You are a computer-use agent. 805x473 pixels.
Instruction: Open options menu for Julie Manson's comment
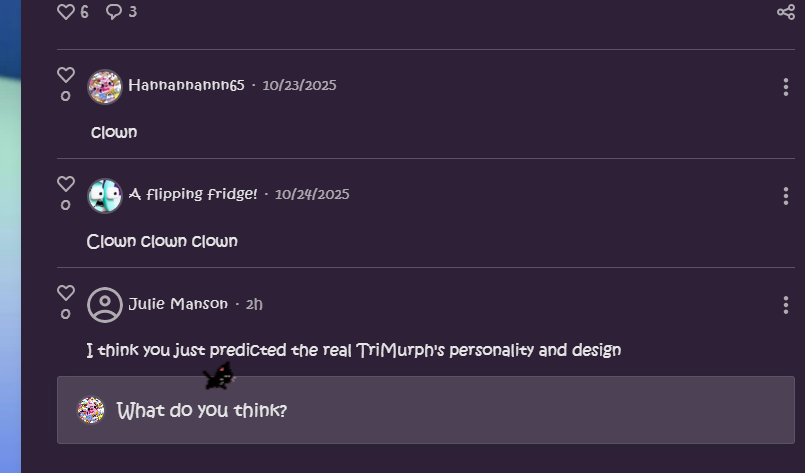tap(786, 305)
